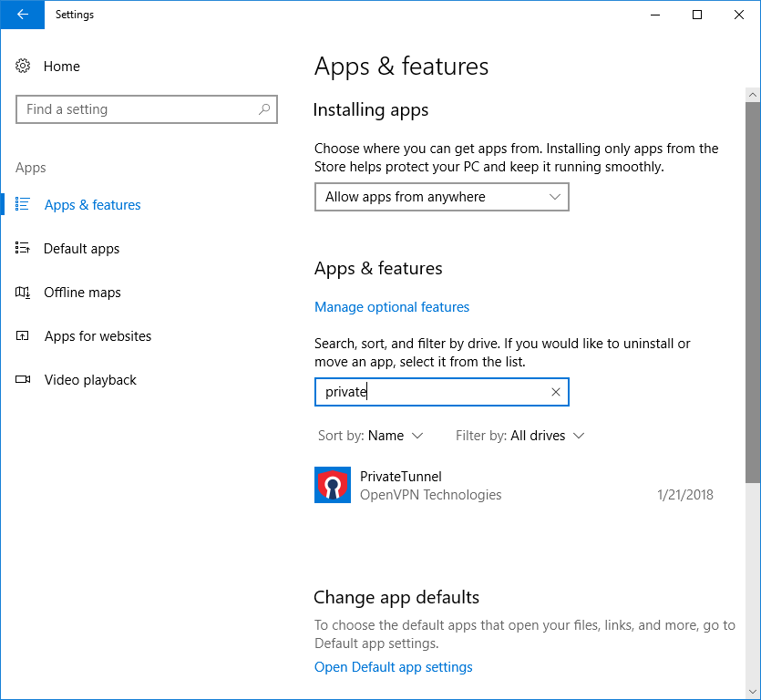761x700 pixels.
Task: Click the OpenVPN Technologies publisher text
Action: [x=431, y=495]
